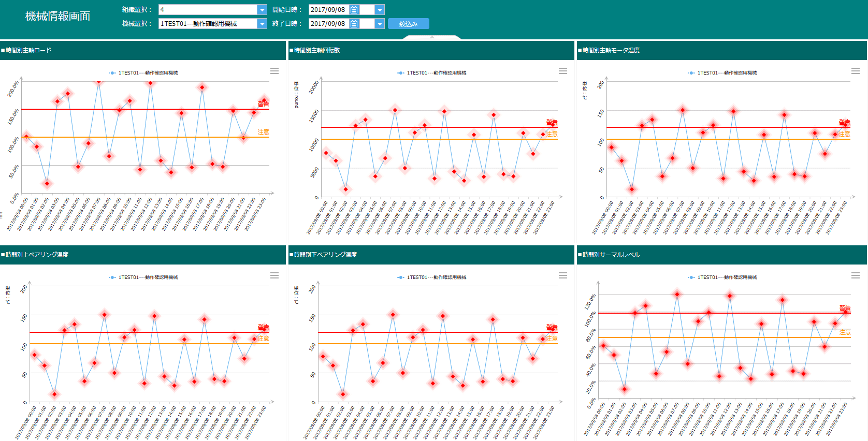Click the 組織選択 label
Image resolution: width=868 pixels, height=441 pixels.
[x=137, y=10]
